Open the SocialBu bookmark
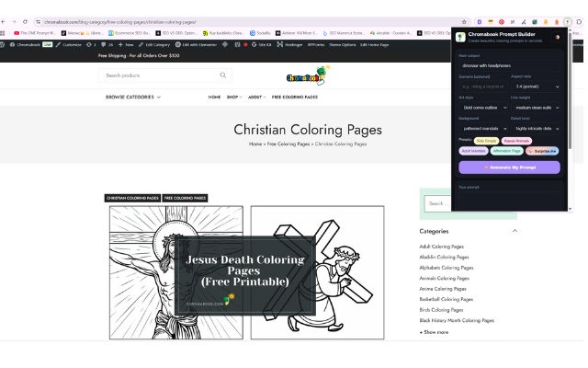Screen dimensions: 588x368 click(260, 33)
